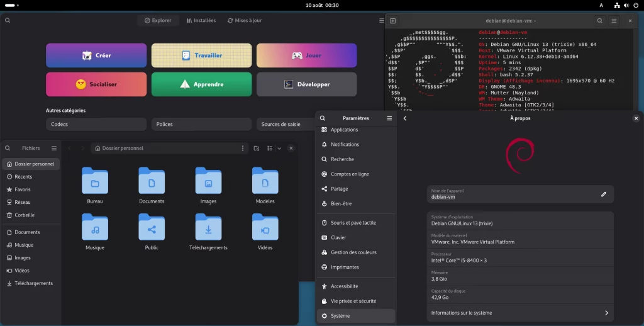Click the pencil icon to rename the device

click(x=604, y=194)
